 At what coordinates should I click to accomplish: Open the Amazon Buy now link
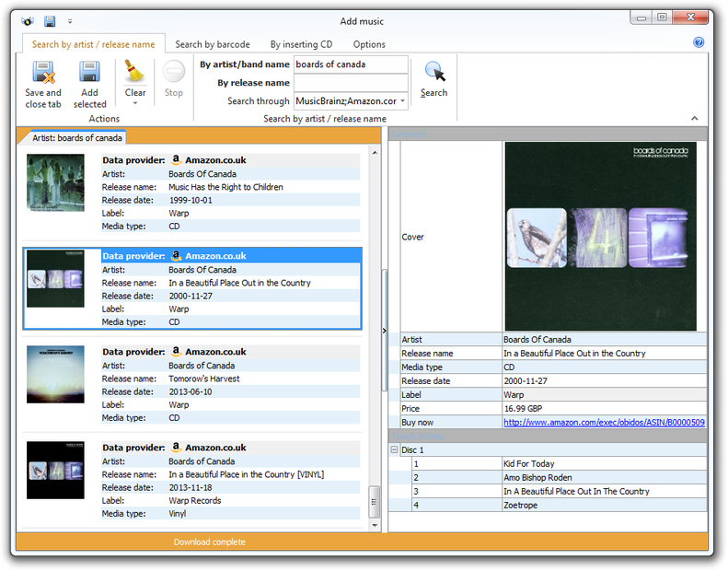(x=604, y=423)
